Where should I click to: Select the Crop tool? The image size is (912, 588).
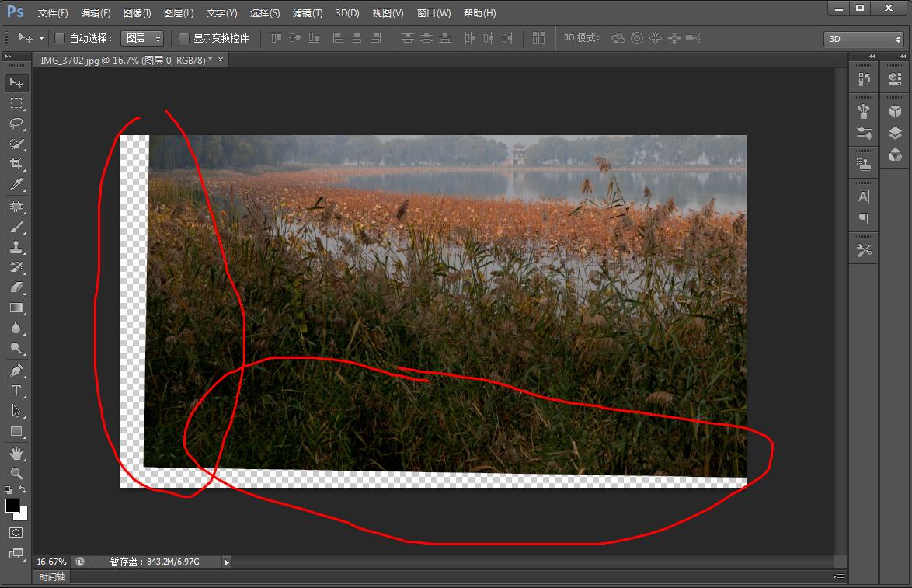[x=16, y=164]
